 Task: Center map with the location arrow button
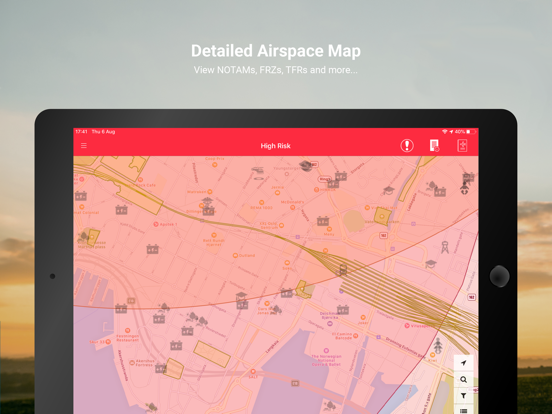pos(463,363)
